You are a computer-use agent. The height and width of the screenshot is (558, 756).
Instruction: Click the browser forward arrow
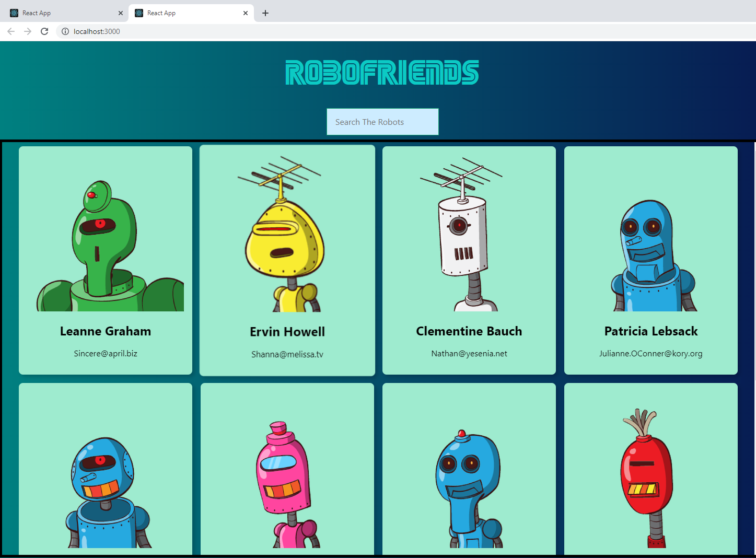28,31
